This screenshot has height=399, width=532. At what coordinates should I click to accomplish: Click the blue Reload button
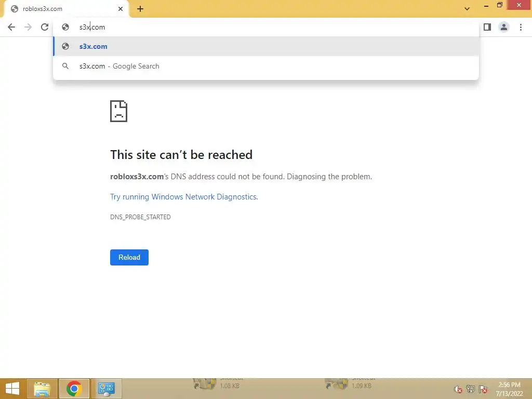pos(129,258)
